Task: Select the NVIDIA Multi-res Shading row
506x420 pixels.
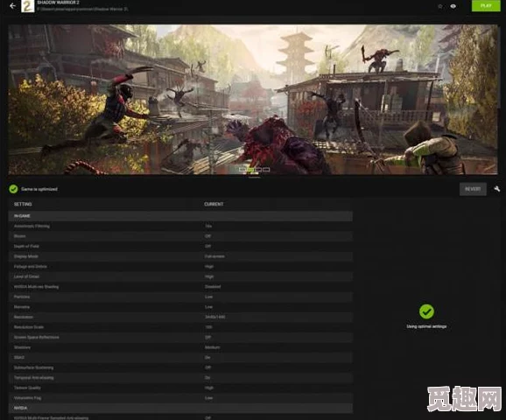Action: [x=180, y=287]
